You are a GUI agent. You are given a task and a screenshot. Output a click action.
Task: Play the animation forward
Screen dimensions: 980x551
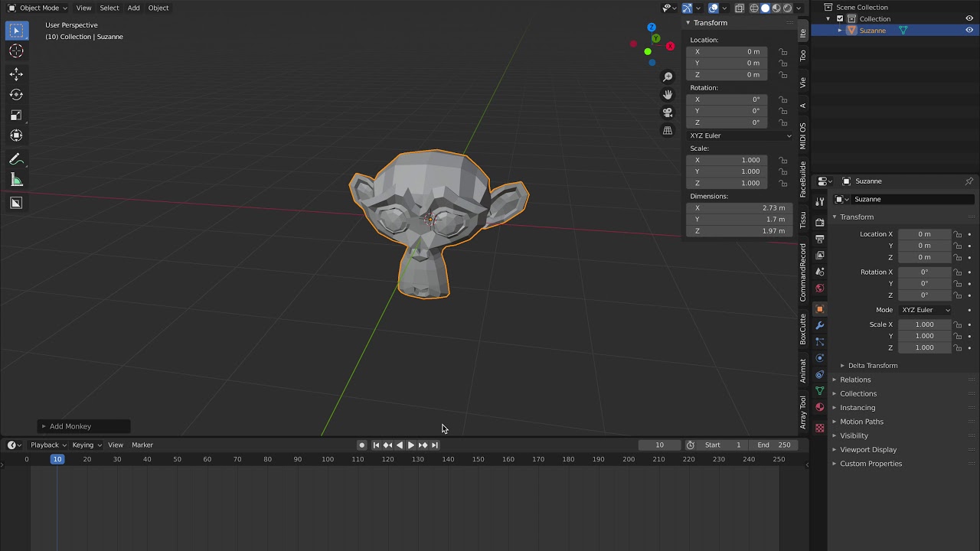click(x=411, y=445)
